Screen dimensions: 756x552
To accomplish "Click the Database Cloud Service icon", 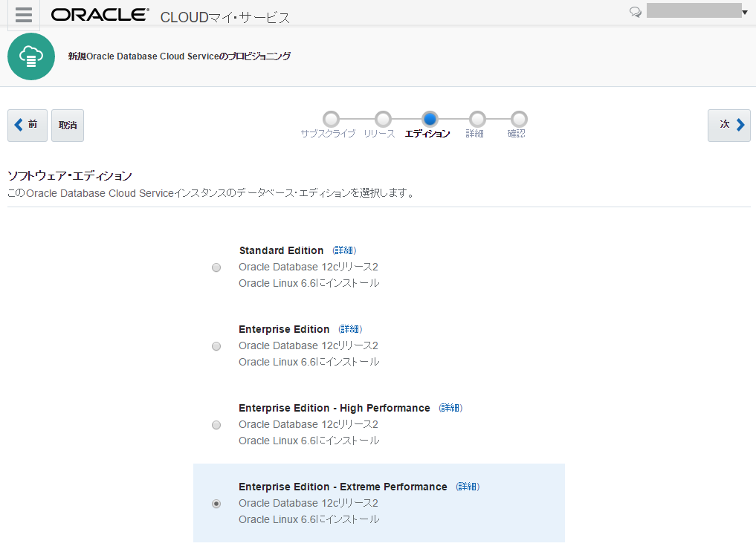I will 31,56.
